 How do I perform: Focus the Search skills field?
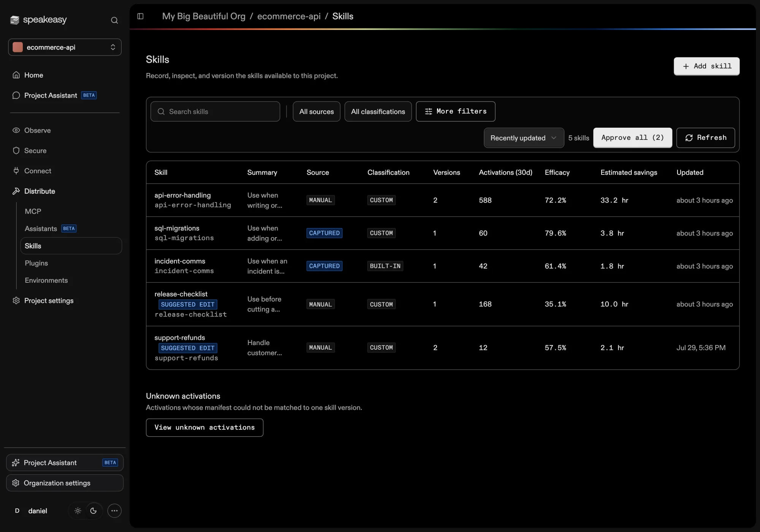[x=215, y=111]
